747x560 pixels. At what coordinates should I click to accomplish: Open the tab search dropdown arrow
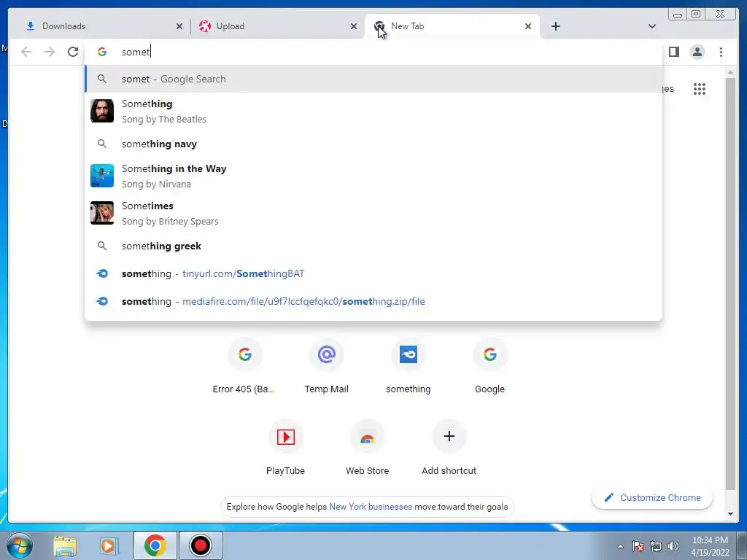pos(652,26)
